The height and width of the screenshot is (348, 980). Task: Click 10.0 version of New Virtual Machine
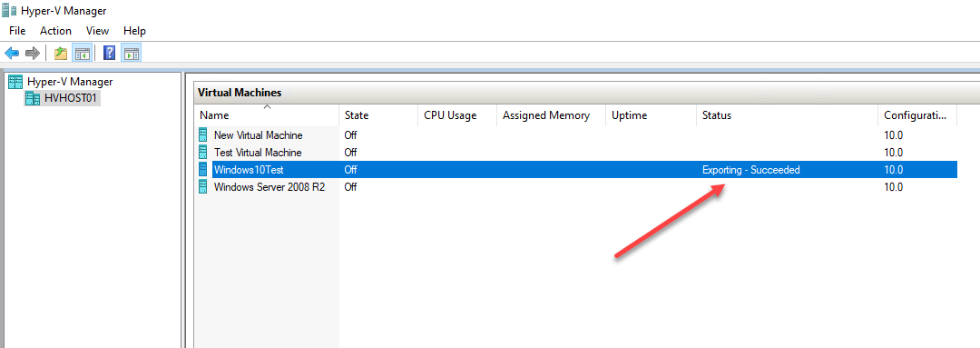coord(893,135)
